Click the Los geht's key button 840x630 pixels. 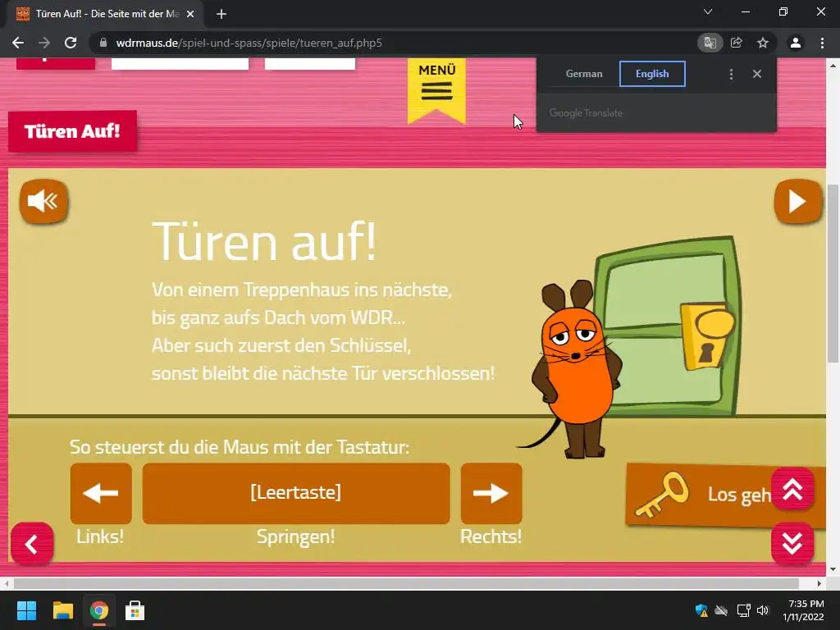pyautogui.click(x=702, y=495)
